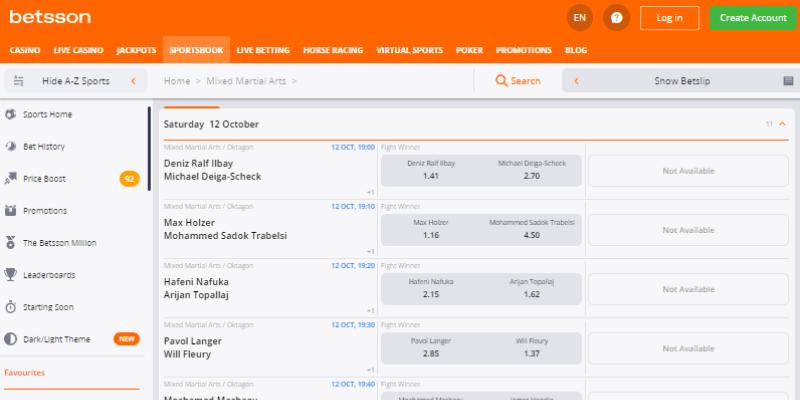Click the Log in button
The width and height of the screenshot is (800, 400).
click(x=669, y=18)
